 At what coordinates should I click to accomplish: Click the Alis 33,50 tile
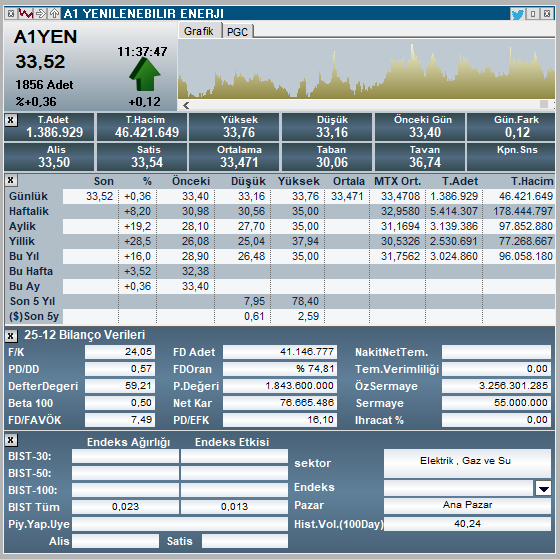click(49, 157)
